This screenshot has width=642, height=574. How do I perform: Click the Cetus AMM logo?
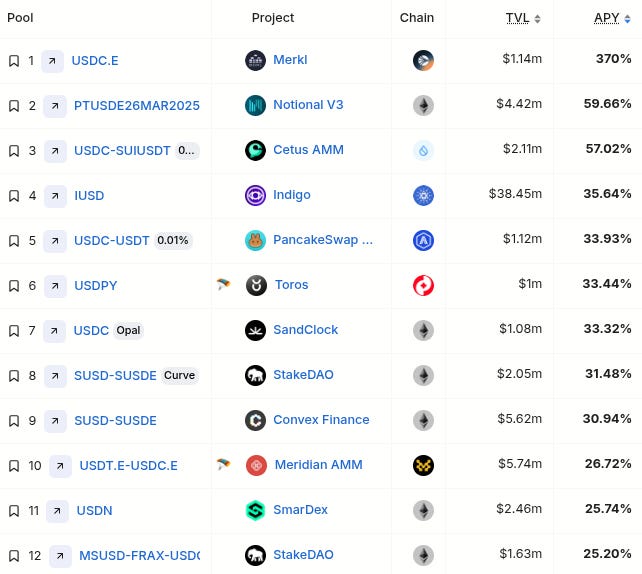point(255,151)
